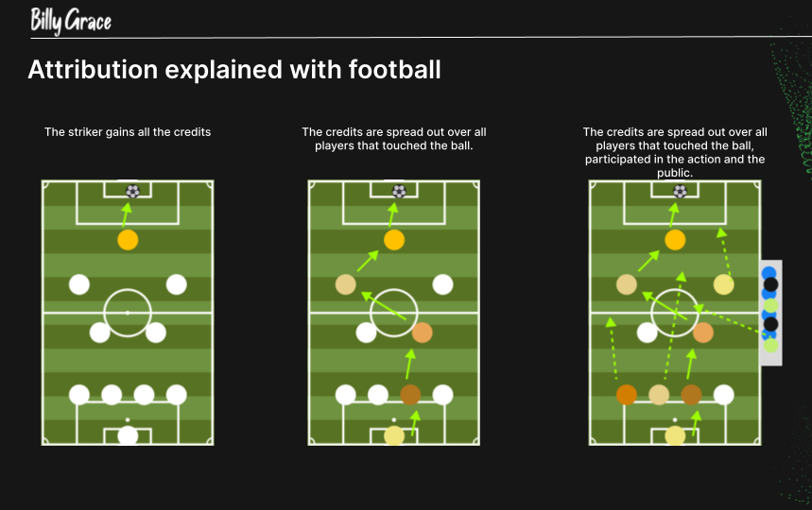Select the beige left winger on the middle pitch

[345, 284]
